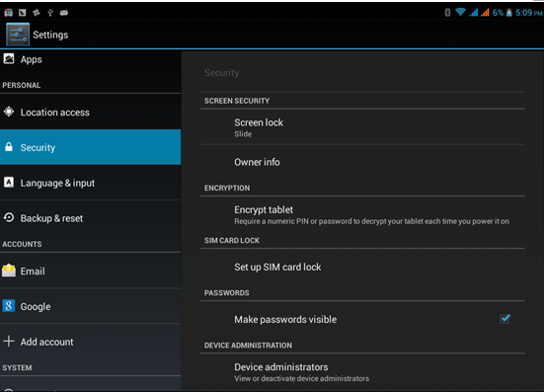Open Device administrators option
Image resolution: width=544 pixels, height=392 pixels.
point(362,372)
